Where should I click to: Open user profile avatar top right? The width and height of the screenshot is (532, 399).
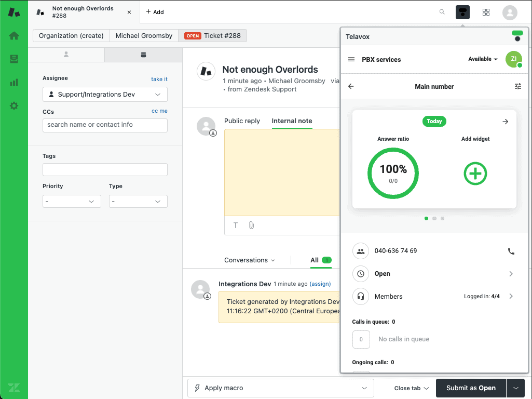[x=510, y=12]
